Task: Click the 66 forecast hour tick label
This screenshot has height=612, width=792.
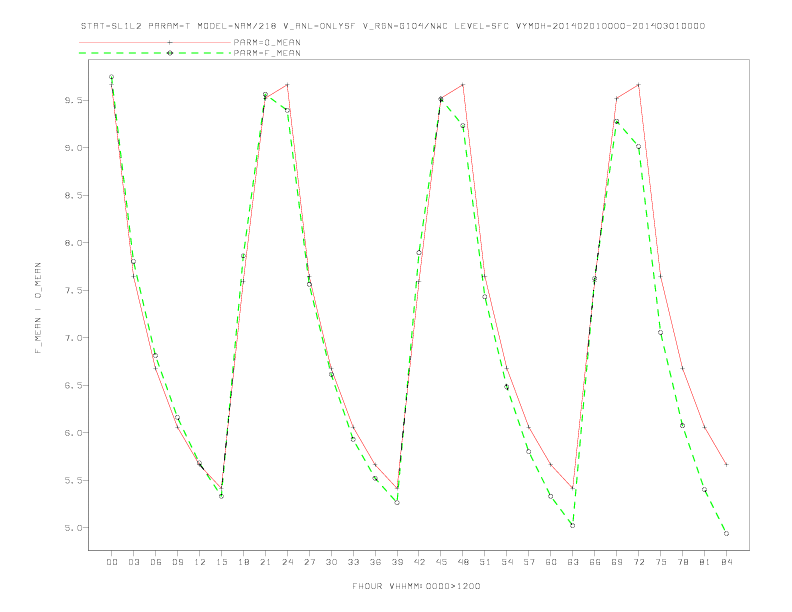Action: click(x=595, y=562)
